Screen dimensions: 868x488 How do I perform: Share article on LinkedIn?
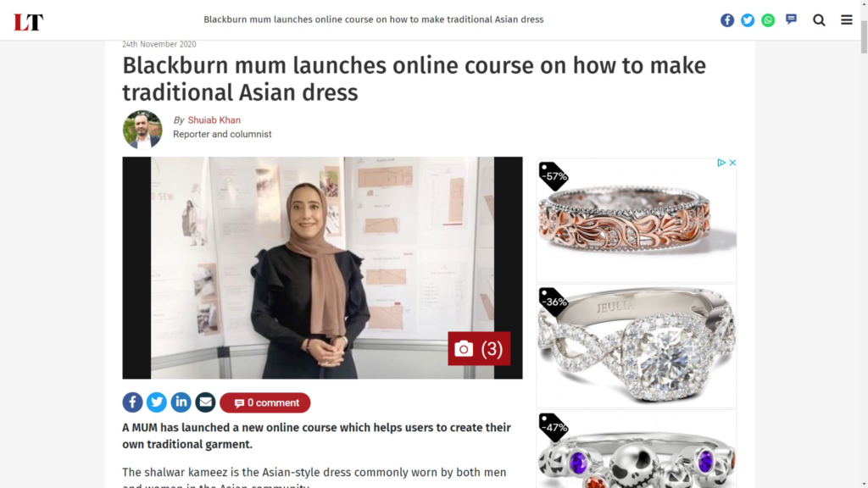(181, 402)
